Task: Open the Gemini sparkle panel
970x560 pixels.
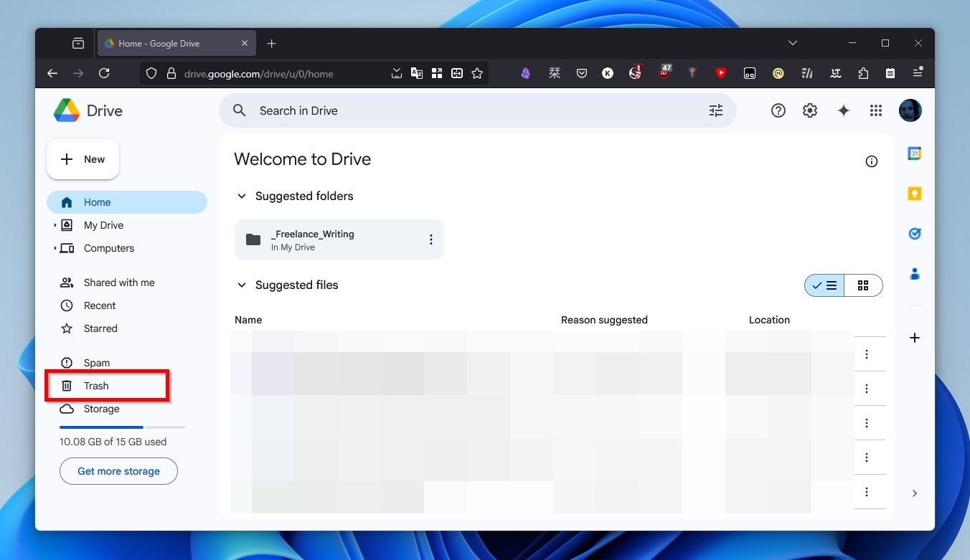Action: pos(844,110)
